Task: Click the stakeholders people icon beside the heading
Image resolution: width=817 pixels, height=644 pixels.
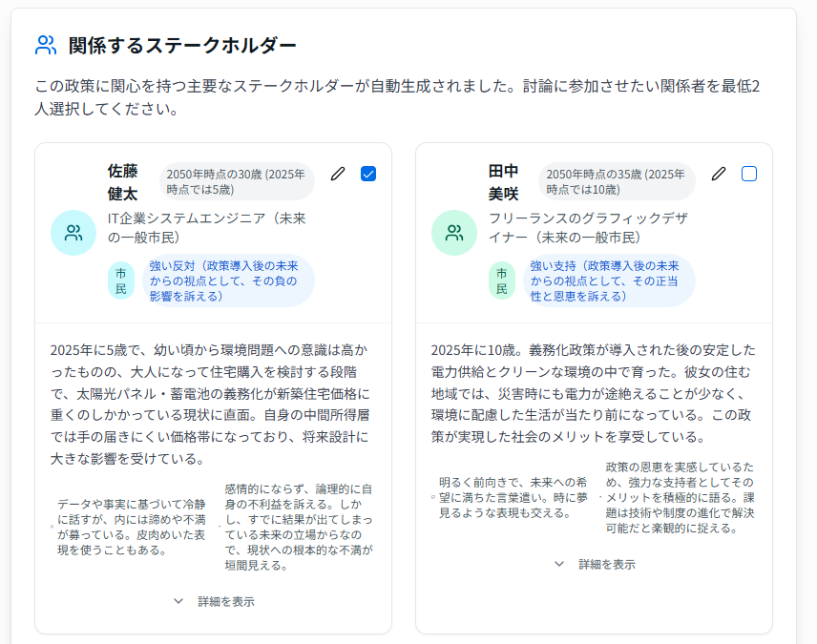Action: 46,46
